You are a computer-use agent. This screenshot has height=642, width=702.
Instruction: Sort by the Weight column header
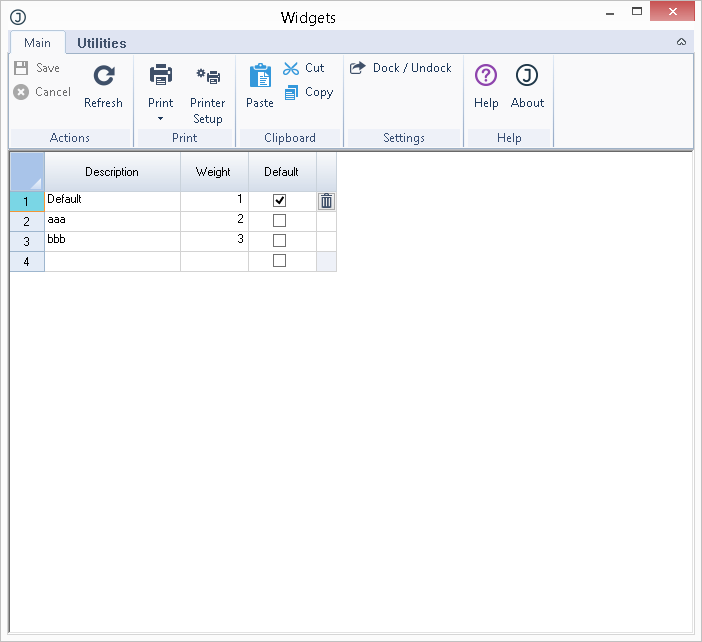point(214,172)
